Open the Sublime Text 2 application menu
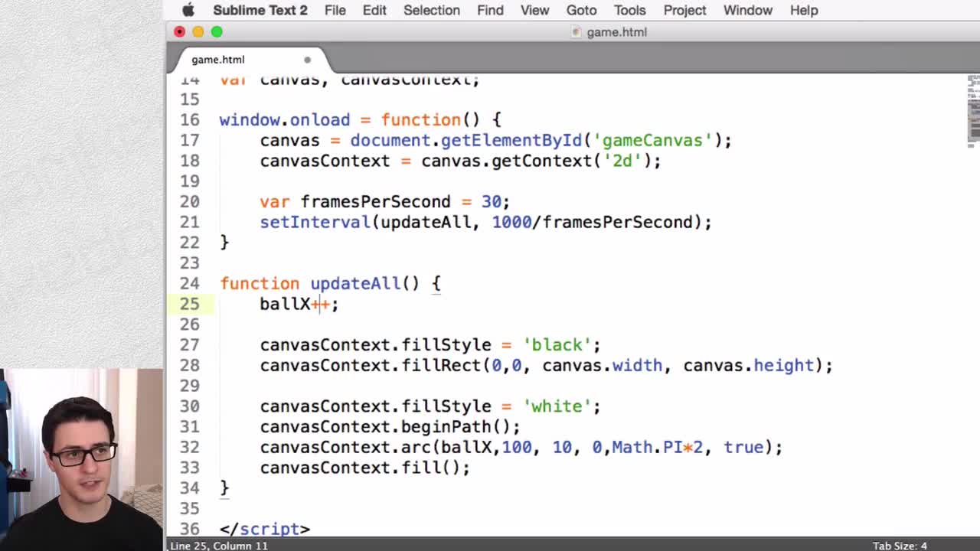 coord(260,10)
